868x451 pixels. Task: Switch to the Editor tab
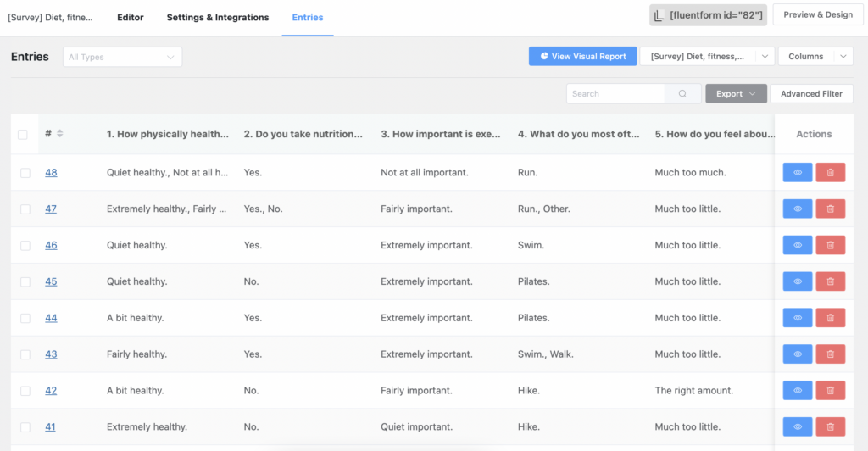click(130, 17)
